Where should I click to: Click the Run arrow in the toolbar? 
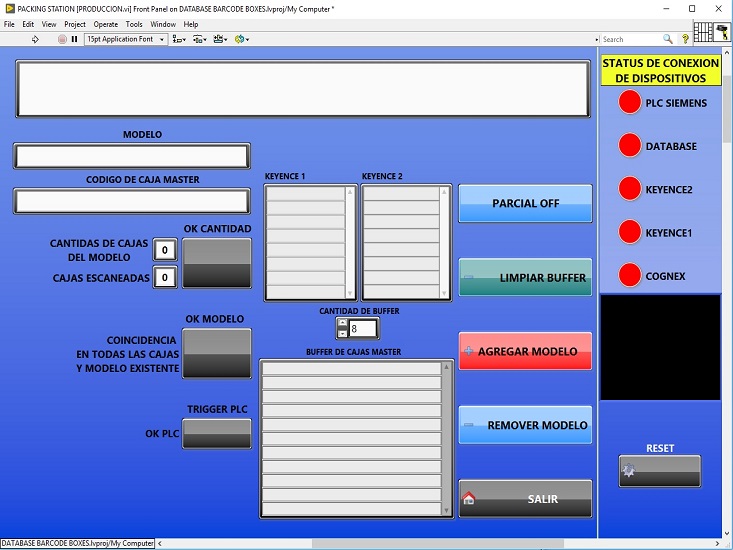click(36, 39)
